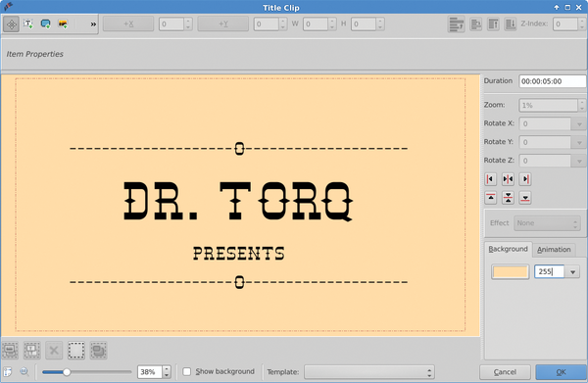Enable the Show background checkbox
The image size is (588, 383).
coord(187,371)
